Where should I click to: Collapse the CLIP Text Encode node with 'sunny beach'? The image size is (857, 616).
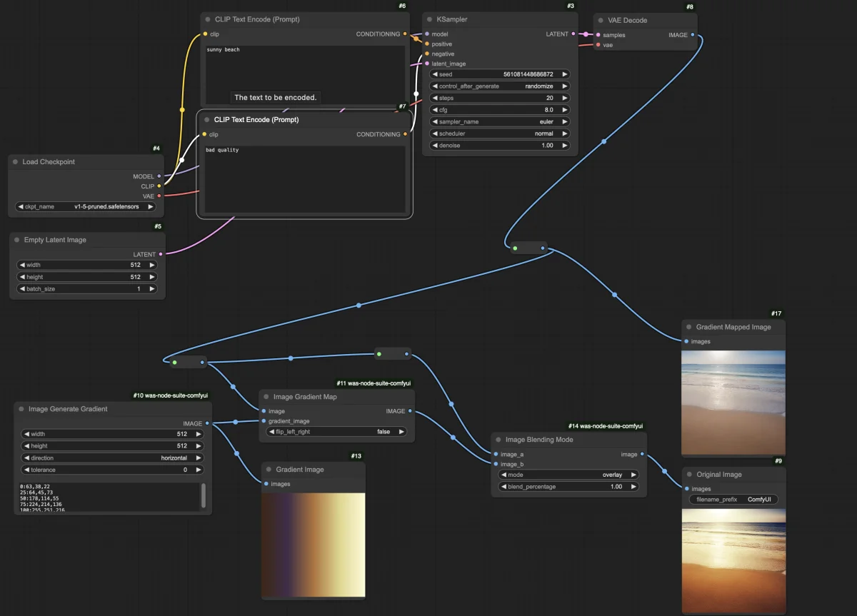pos(207,20)
